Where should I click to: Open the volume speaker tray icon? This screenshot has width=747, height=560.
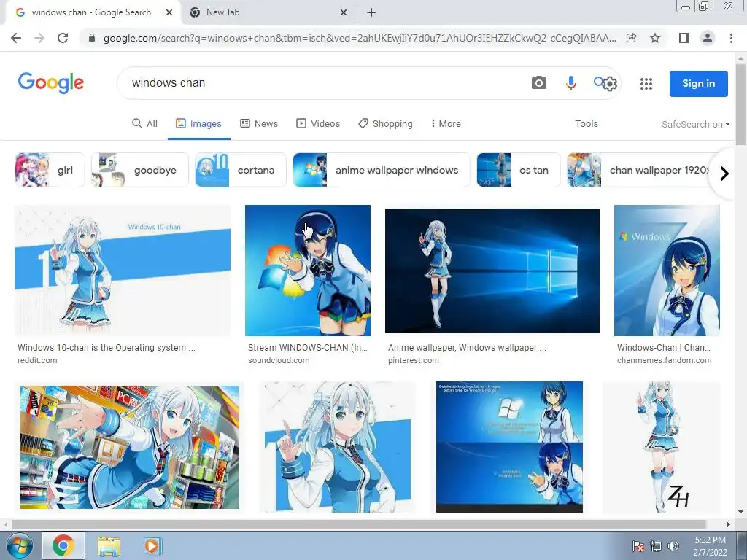click(x=673, y=546)
